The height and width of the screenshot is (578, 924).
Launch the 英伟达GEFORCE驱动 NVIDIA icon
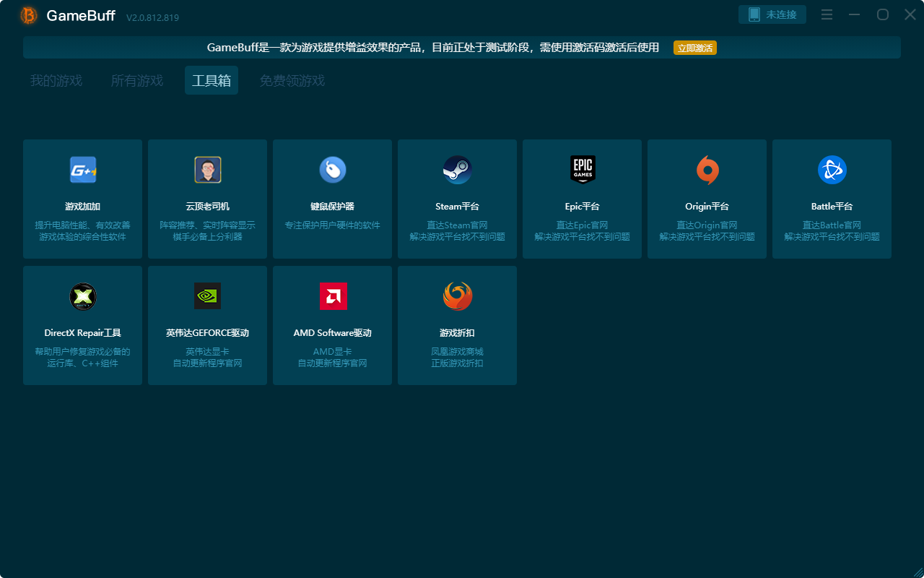click(207, 296)
